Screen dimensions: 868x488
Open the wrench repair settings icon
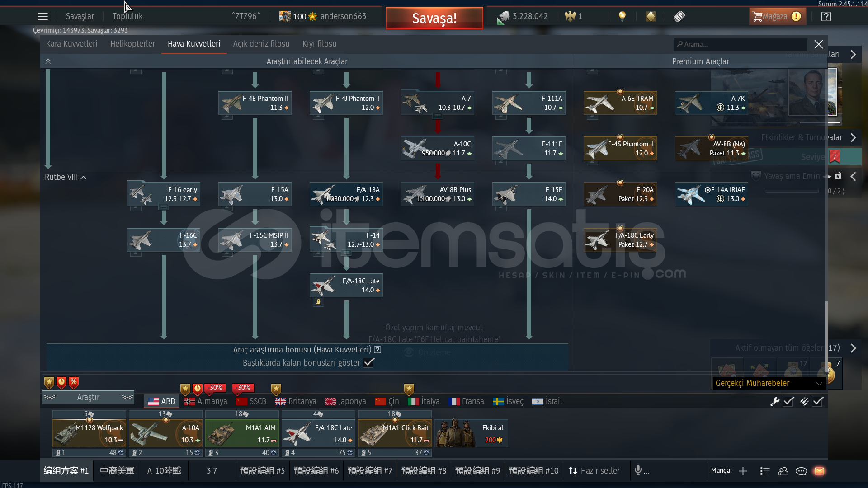point(775,401)
